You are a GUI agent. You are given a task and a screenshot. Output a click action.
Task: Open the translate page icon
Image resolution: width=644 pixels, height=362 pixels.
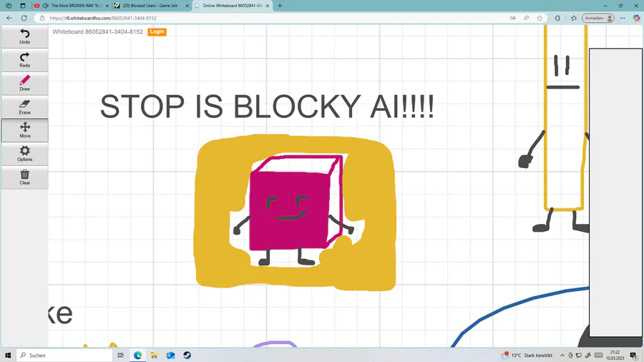pyautogui.click(x=512, y=18)
